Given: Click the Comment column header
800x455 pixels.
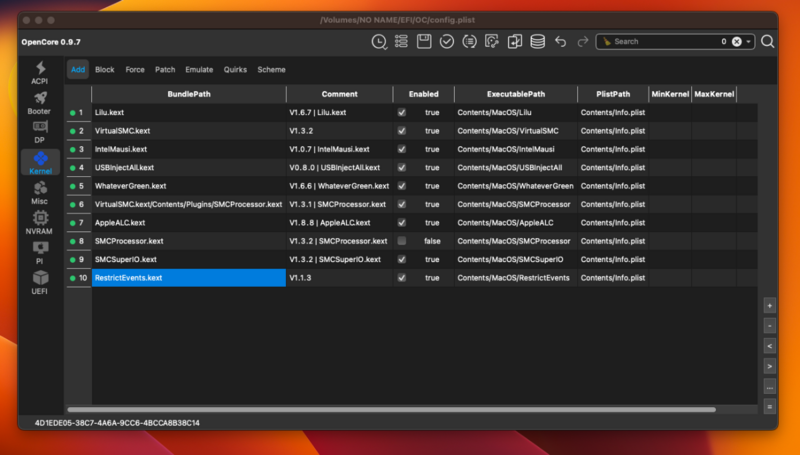Looking at the screenshot, I should [340, 94].
